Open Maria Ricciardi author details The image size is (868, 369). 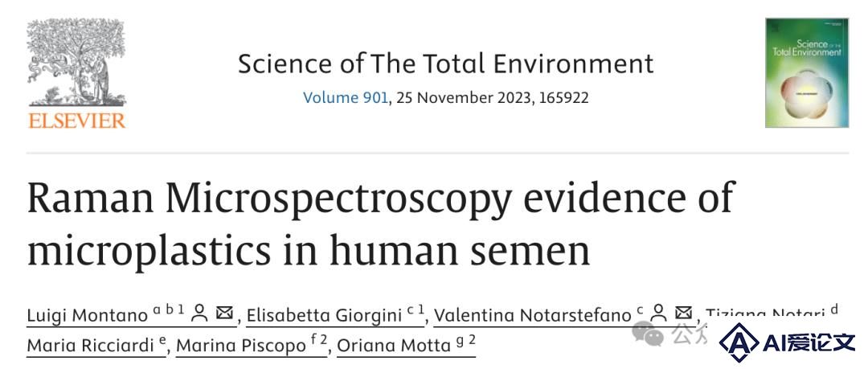click(x=90, y=346)
